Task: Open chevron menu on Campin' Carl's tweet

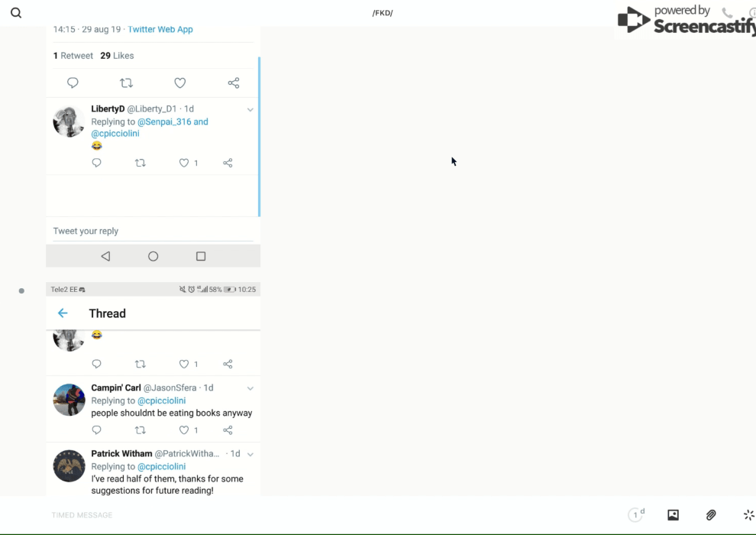Action: click(250, 388)
